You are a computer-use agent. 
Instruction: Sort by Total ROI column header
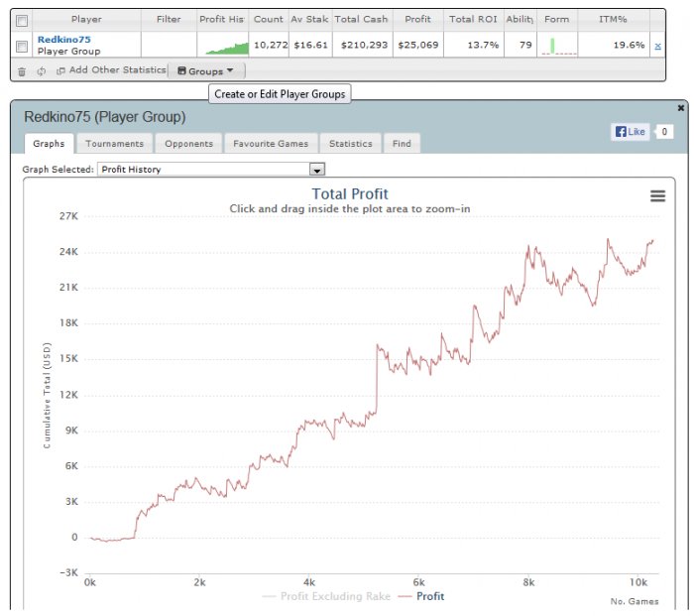tap(473, 19)
